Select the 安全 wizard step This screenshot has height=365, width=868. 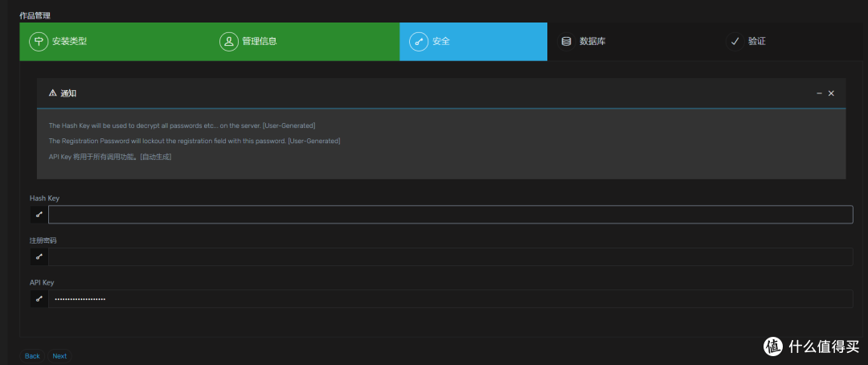[x=473, y=42]
